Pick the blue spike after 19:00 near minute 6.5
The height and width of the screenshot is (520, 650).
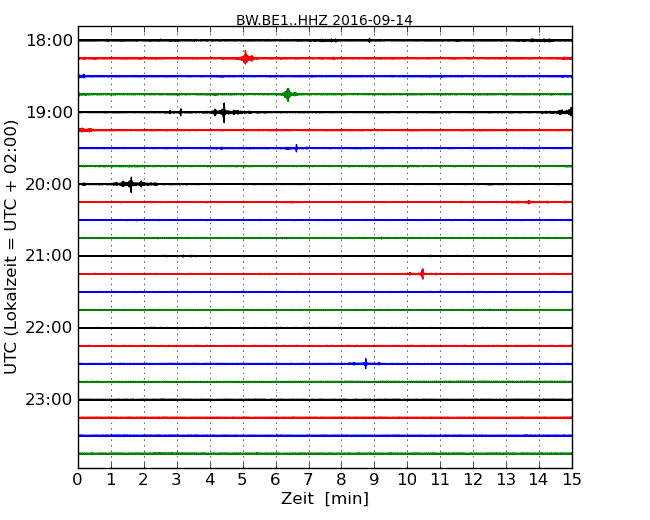pyautogui.click(x=296, y=148)
